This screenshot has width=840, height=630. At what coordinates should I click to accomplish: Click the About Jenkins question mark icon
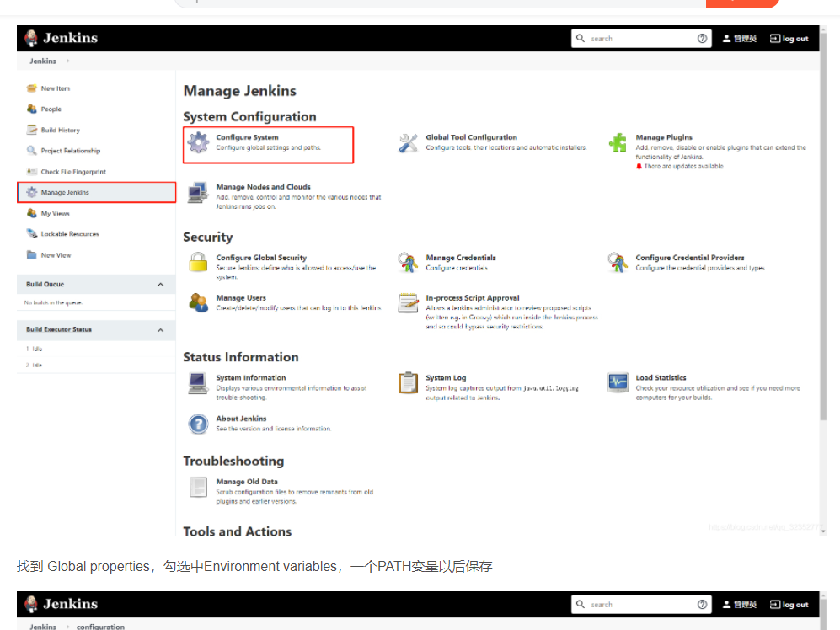pyautogui.click(x=198, y=424)
